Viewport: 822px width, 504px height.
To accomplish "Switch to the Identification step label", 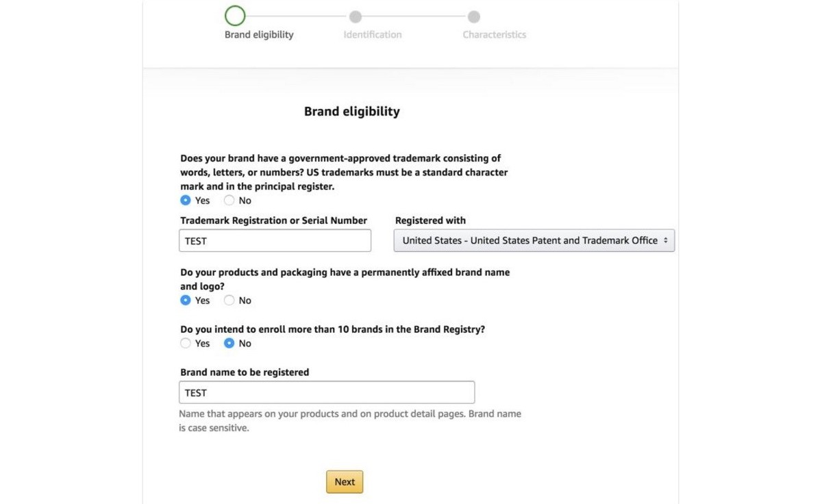I will point(373,34).
